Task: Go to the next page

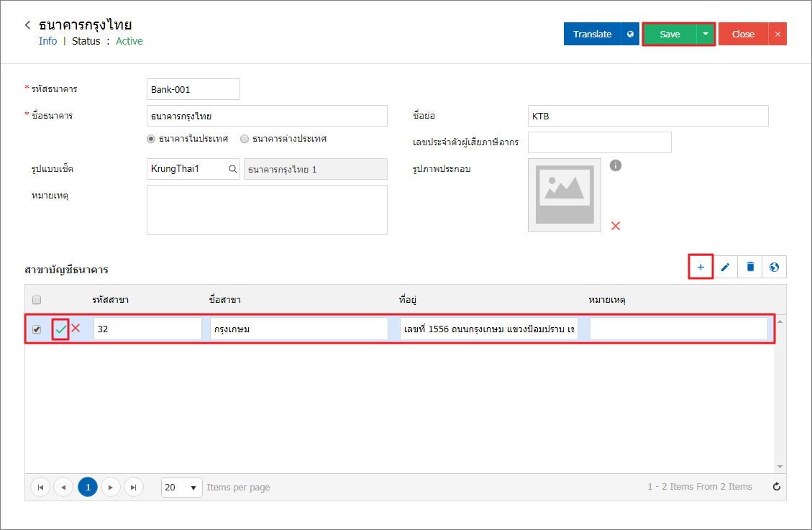Action: (x=111, y=487)
